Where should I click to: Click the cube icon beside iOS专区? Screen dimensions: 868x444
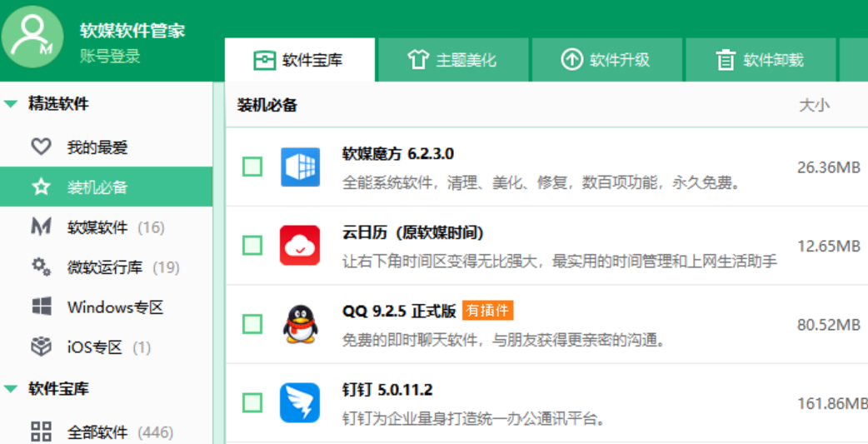click(x=41, y=347)
